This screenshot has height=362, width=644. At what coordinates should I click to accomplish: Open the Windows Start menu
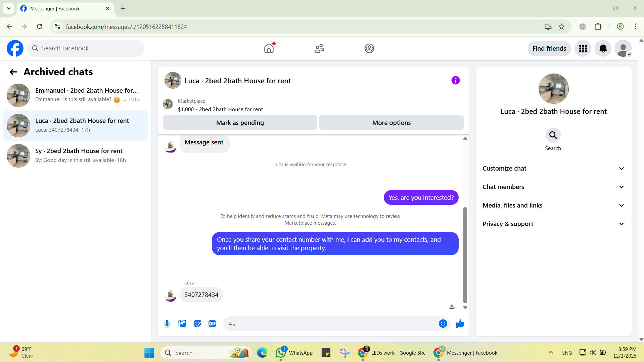(149, 353)
